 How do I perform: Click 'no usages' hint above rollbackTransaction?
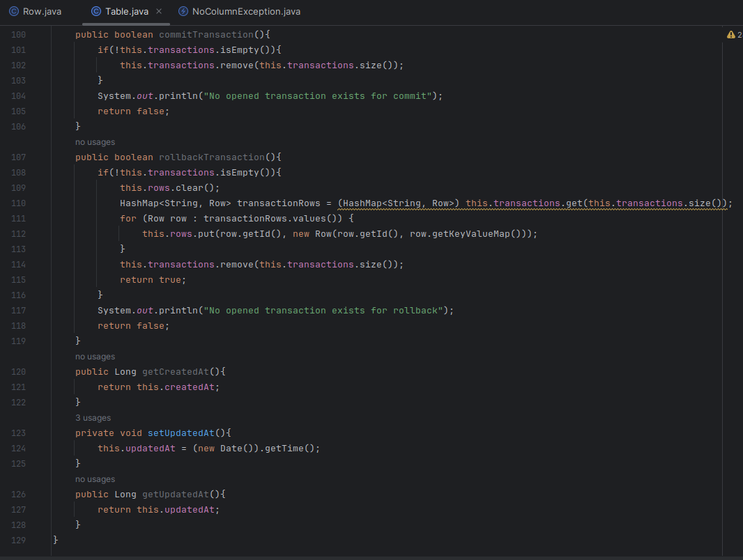[95, 142]
